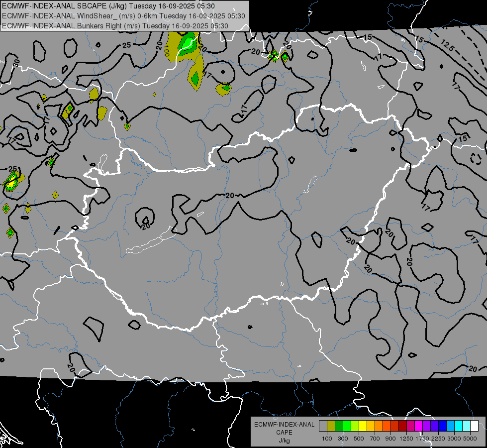Click the legend value 900
The image size is (487, 448).
(390, 439)
